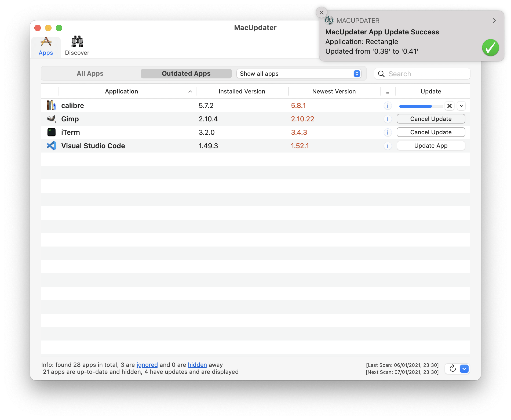Open the Discover binoculars tab
This screenshot has width=511, height=420.
coord(77,46)
